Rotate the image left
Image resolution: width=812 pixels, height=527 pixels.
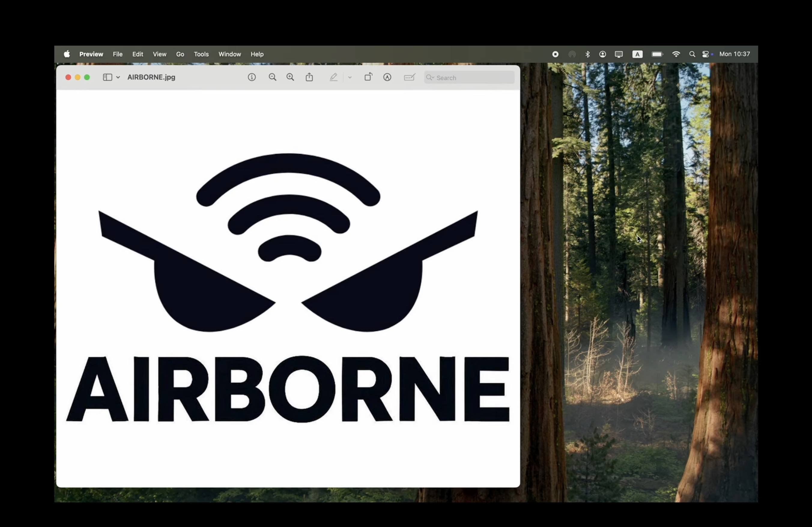click(x=368, y=77)
